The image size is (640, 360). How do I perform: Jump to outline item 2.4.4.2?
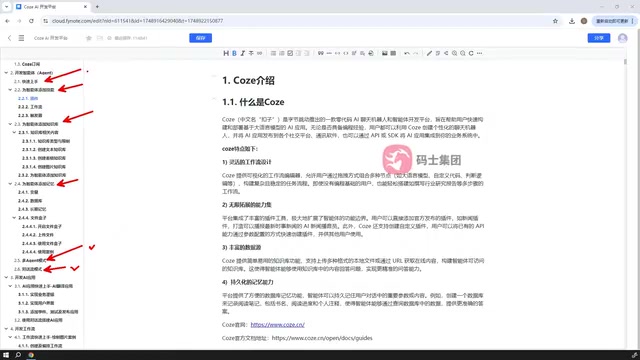pos(38,235)
